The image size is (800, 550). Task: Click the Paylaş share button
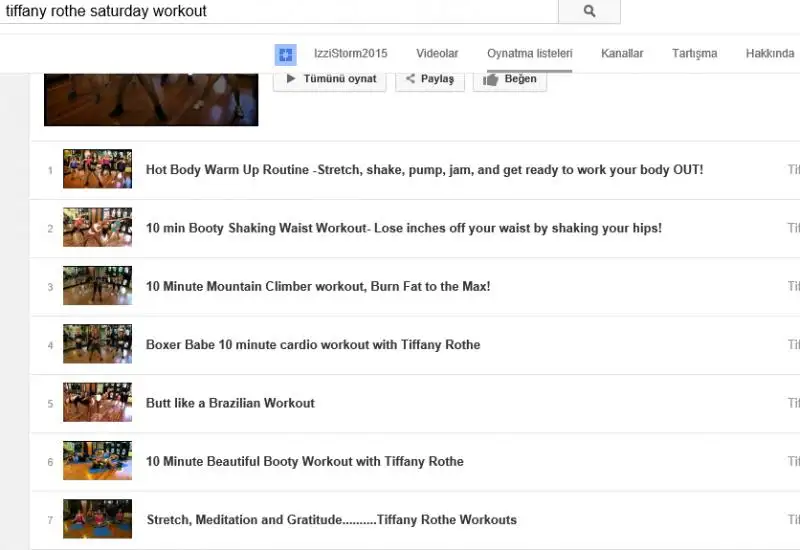[429, 79]
